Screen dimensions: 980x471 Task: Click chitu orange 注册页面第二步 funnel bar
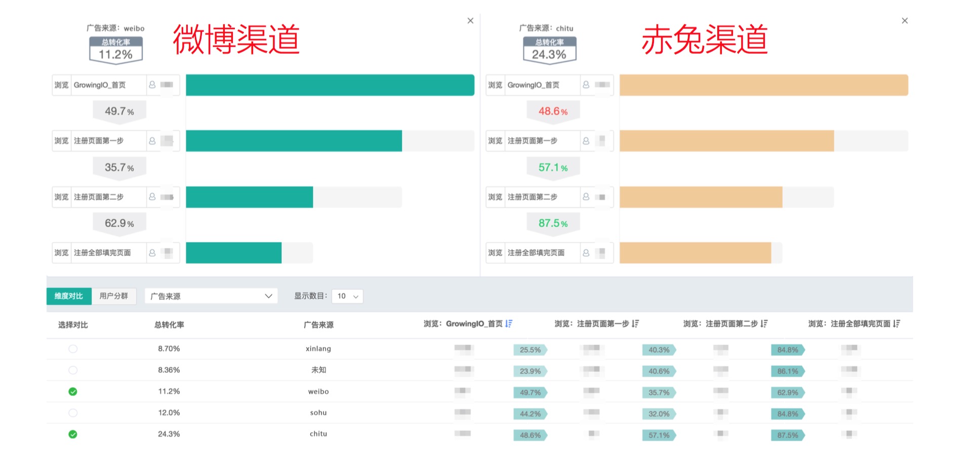(701, 197)
